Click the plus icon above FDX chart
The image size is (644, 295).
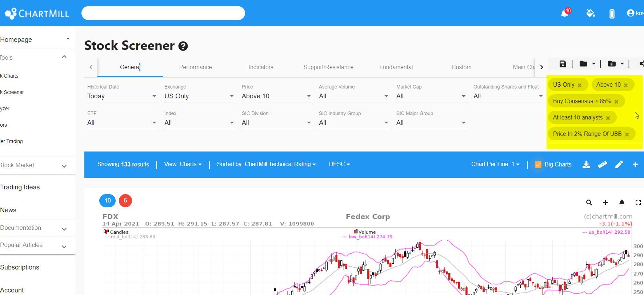tap(605, 202)
